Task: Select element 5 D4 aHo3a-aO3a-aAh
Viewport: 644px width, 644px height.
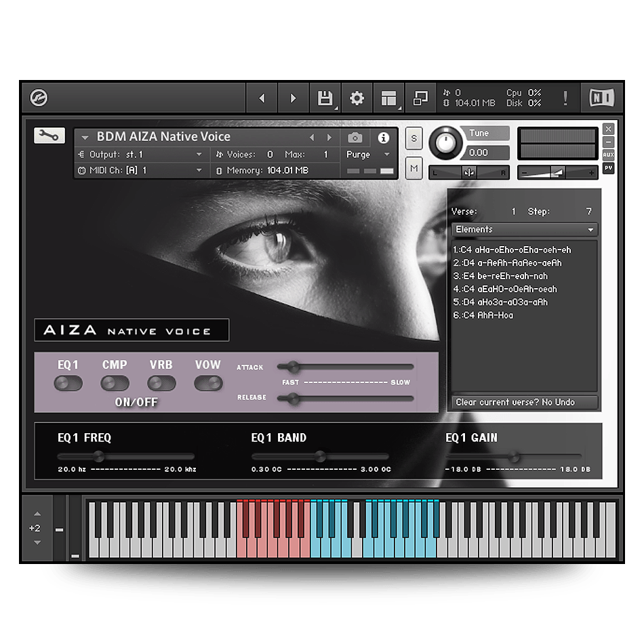Action: coord(500,302)
